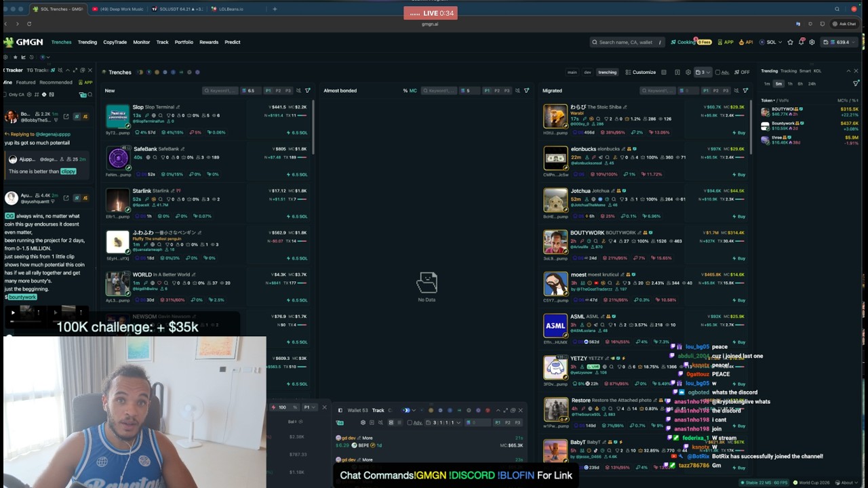Open the Trending menu item

coord(87,42)
